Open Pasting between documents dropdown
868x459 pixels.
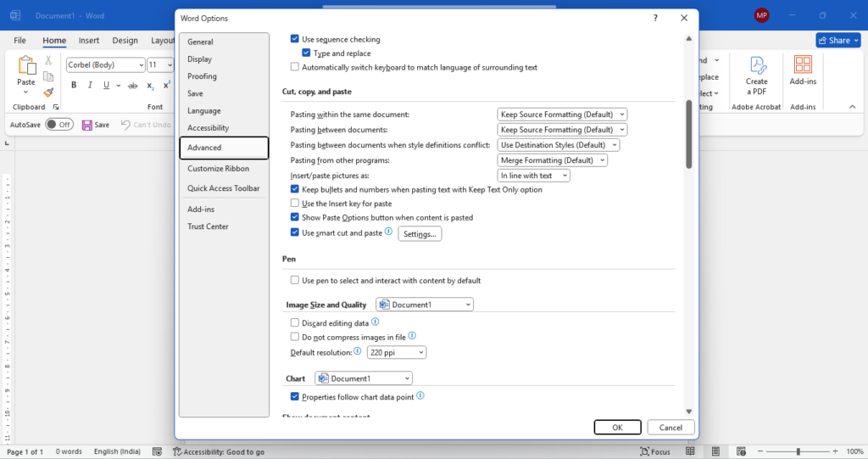click(562, 130)
